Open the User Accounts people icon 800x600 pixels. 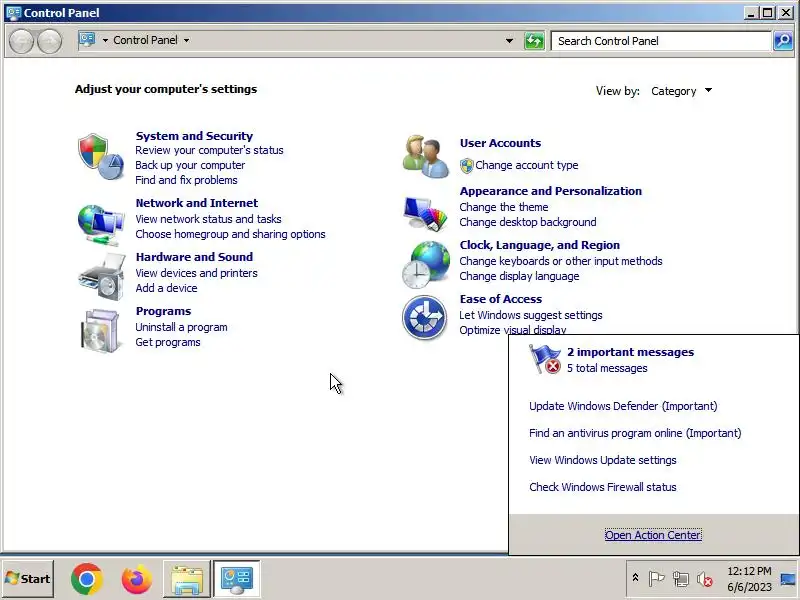(x=425, y=156)
